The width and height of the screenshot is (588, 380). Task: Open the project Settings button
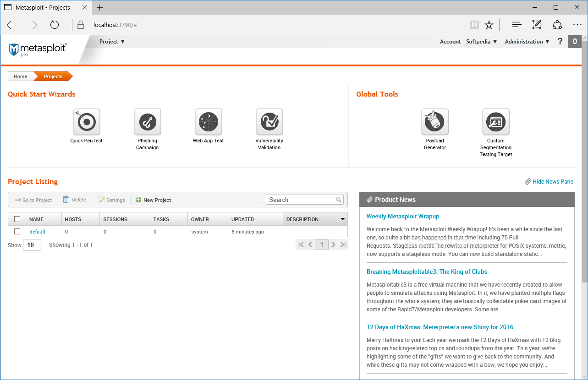(112, 200)
